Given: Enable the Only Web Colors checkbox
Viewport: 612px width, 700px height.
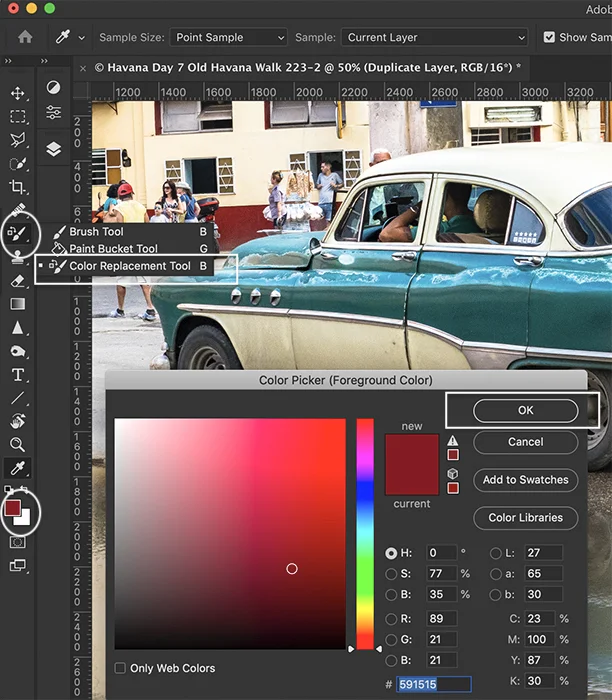Looking at the screenshot, I should [x=121, y=668].
